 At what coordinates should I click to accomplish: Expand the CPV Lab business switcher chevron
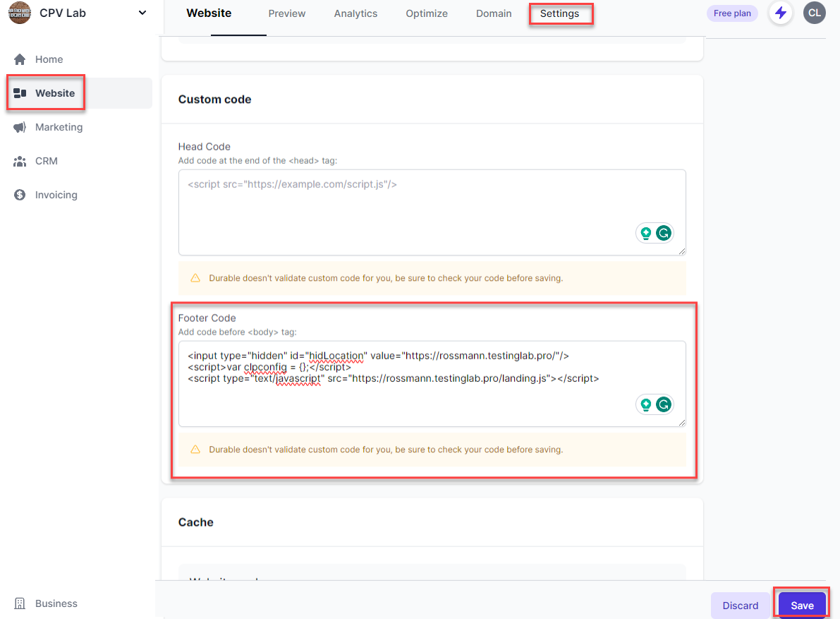click(142, 13)
